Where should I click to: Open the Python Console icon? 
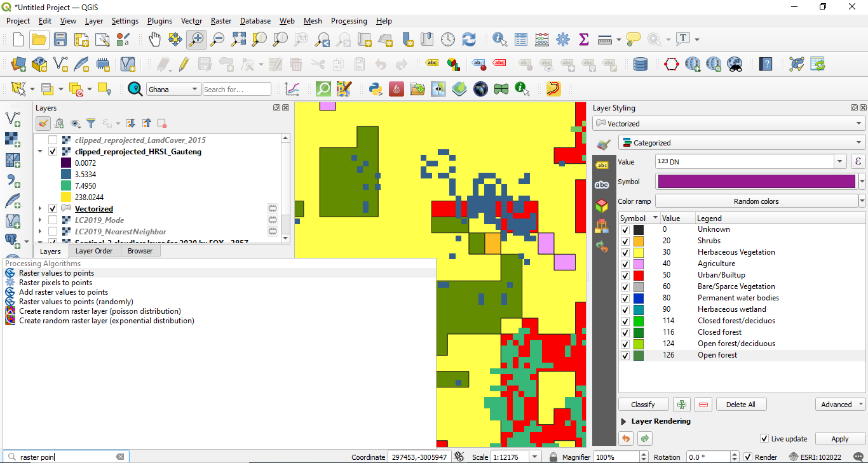376,89
